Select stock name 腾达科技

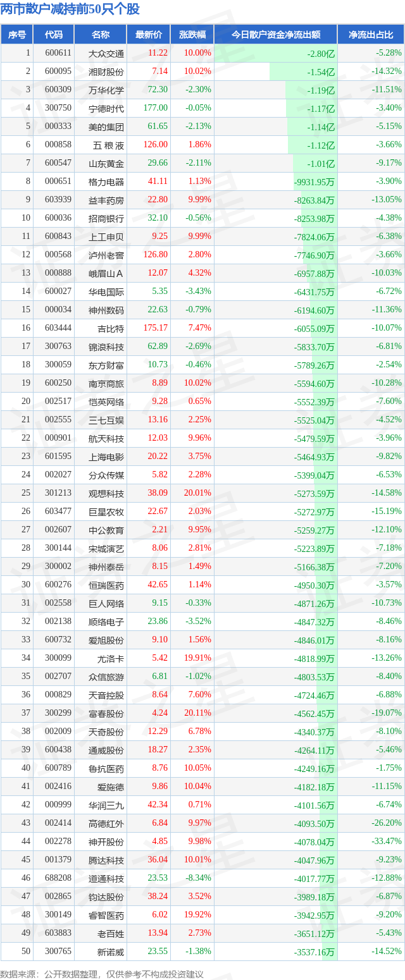(106, 860)
